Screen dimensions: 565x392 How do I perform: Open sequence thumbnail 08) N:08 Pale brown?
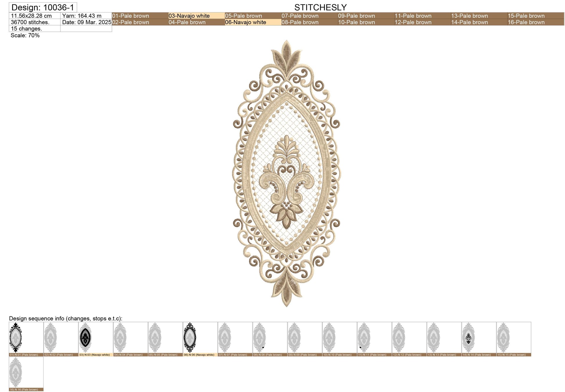[270, 339]
